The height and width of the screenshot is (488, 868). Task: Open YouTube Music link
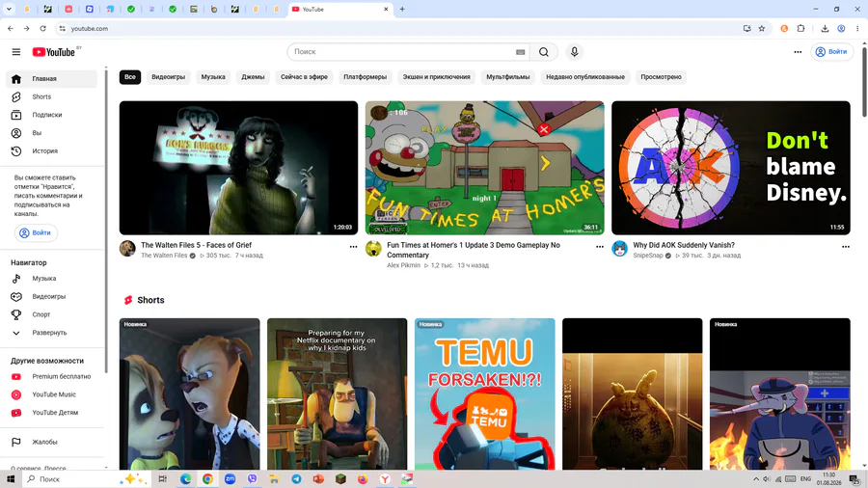click(x=51, y=394)
